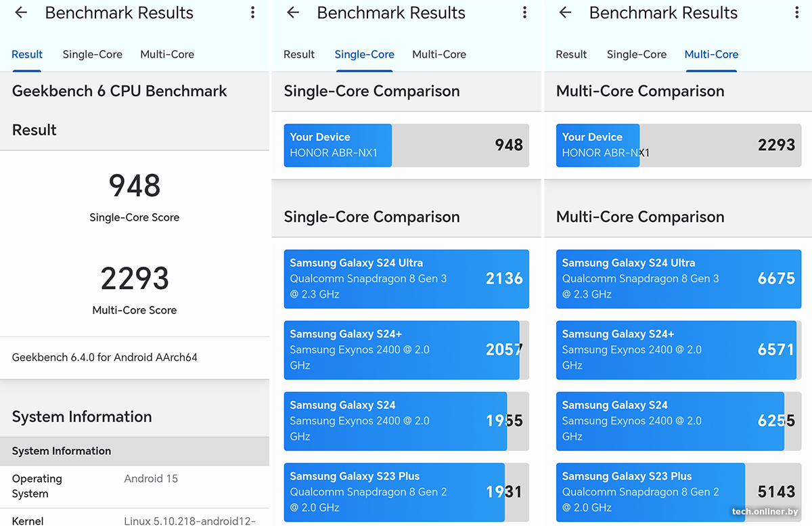The height and width of the screenshot is (526, 812).
Task: Open the overflow menu on the Multi-Core Comparison screen
Action: coord(796,13)
